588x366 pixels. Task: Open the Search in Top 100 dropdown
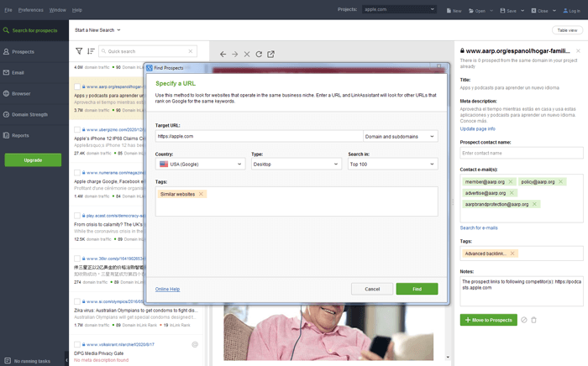tap(392, 164)
